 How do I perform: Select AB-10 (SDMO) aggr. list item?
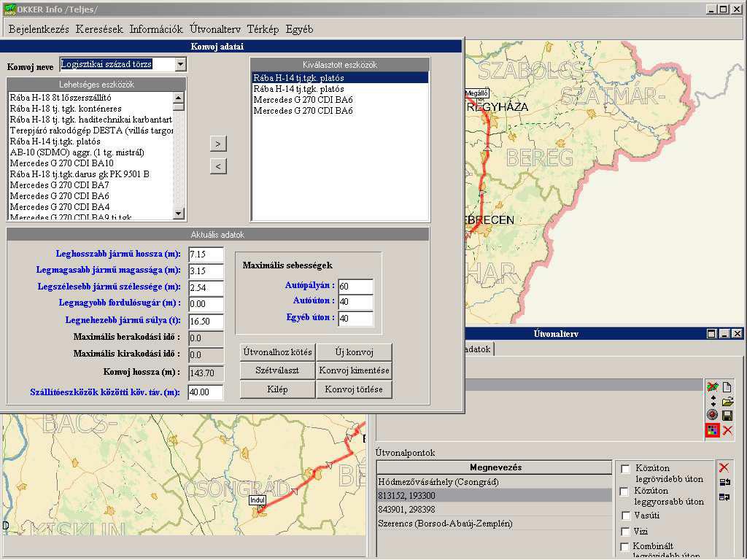pos(90,152)
